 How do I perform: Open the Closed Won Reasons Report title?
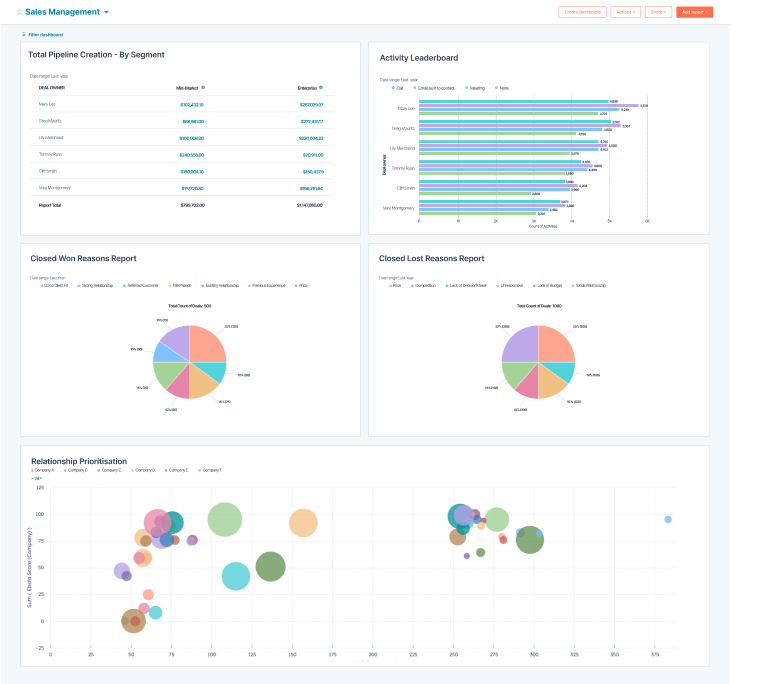[84, 258]
